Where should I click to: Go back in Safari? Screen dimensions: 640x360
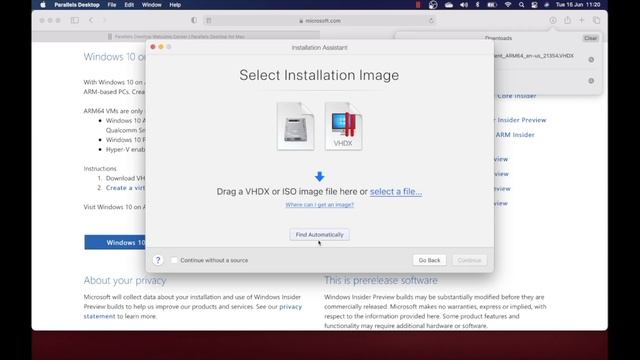[x=91, y=20]
